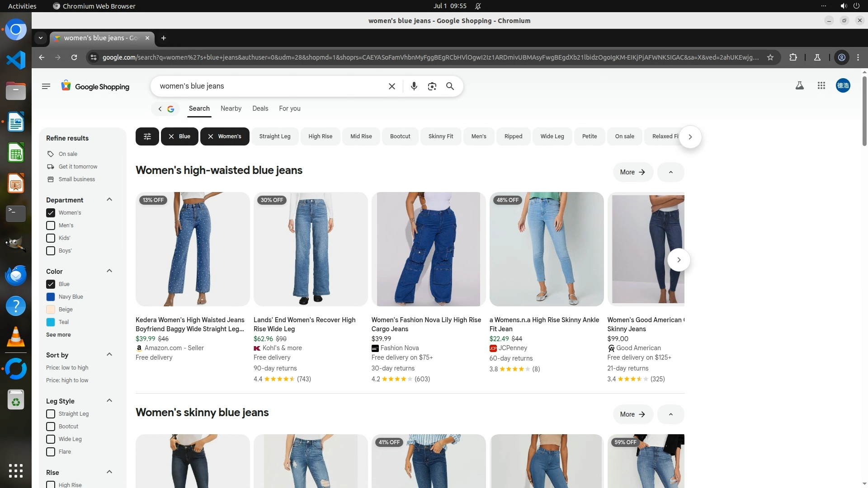Collapse Women's high-waisted blue jeans section
868x488 pixels.
click(x=670, y=172)
